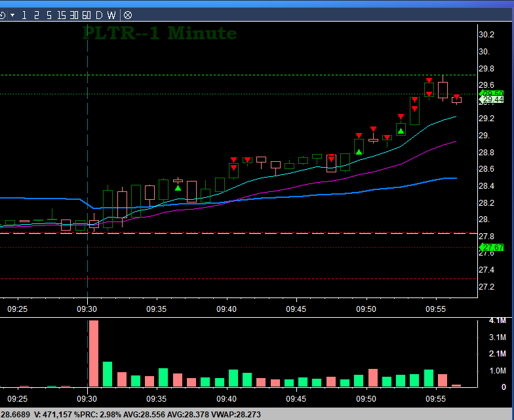Viewport: 514px width, 420px height.
Task: Switch to Daily (D) chart
Action: pos(99,15)
